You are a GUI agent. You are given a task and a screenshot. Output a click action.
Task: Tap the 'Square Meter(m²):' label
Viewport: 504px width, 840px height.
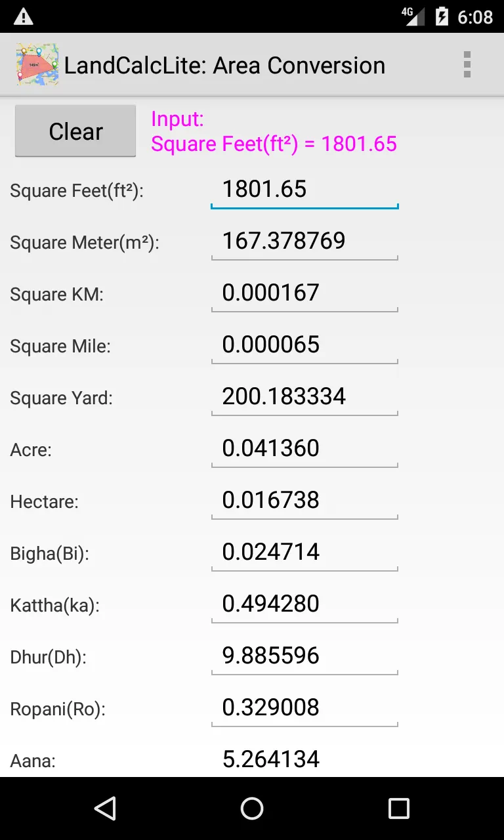85,243
